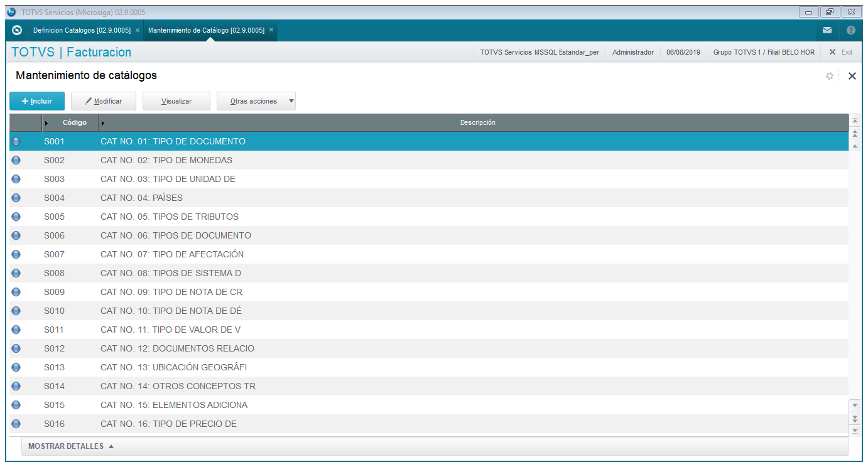This screenshot has width=868, height=467.
Task: Jump to the last record with bottom arrow
Action: pyautogui.click(x=854, y=431)
